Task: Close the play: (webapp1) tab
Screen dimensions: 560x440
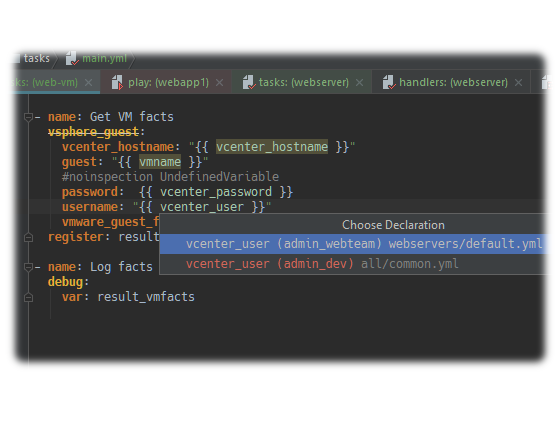Action: (220, 82)
